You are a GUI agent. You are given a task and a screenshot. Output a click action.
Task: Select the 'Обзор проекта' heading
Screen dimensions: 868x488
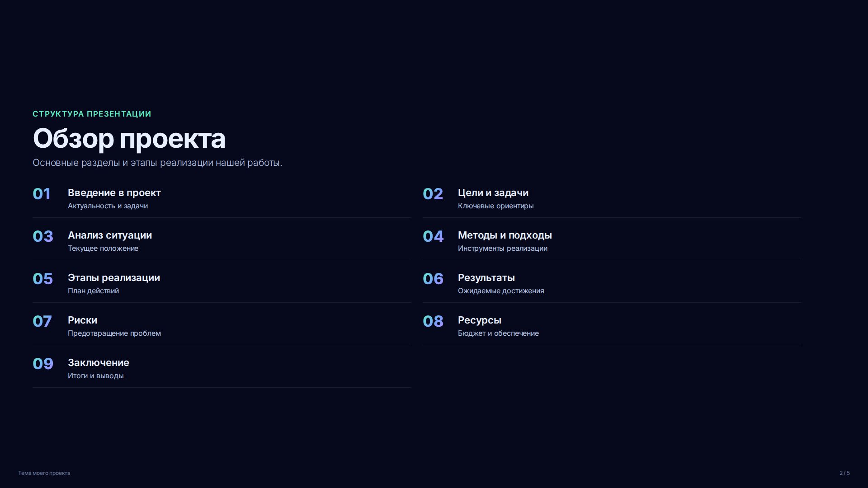[x=129, y=139]
